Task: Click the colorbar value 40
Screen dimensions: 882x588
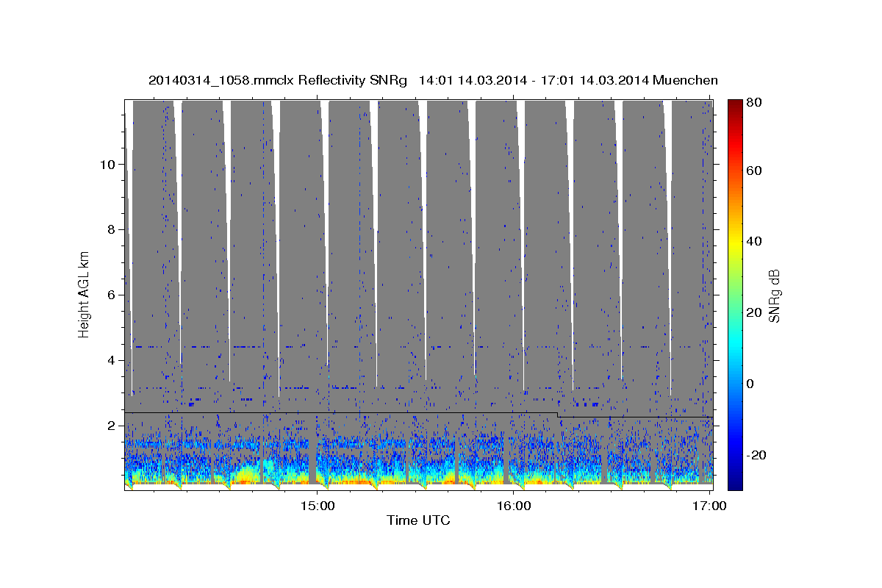Action: point(753,241)
